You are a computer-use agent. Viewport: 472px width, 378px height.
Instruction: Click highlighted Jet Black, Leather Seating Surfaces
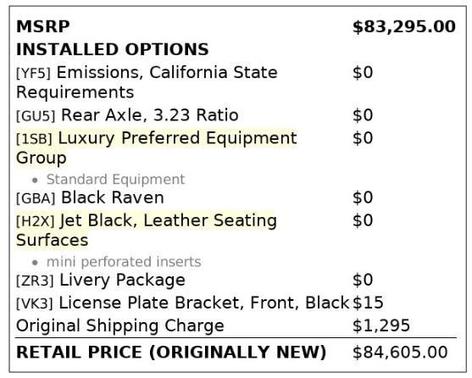pos(147,230)
